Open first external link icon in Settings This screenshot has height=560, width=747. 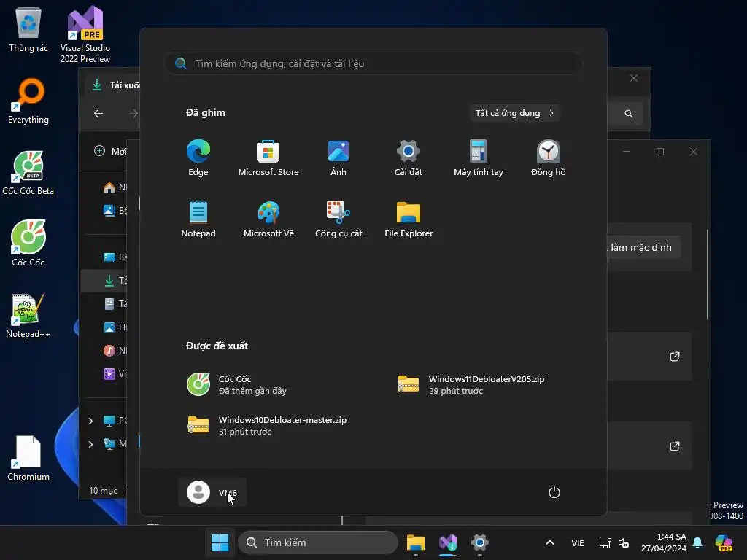[x=675, y=357]
